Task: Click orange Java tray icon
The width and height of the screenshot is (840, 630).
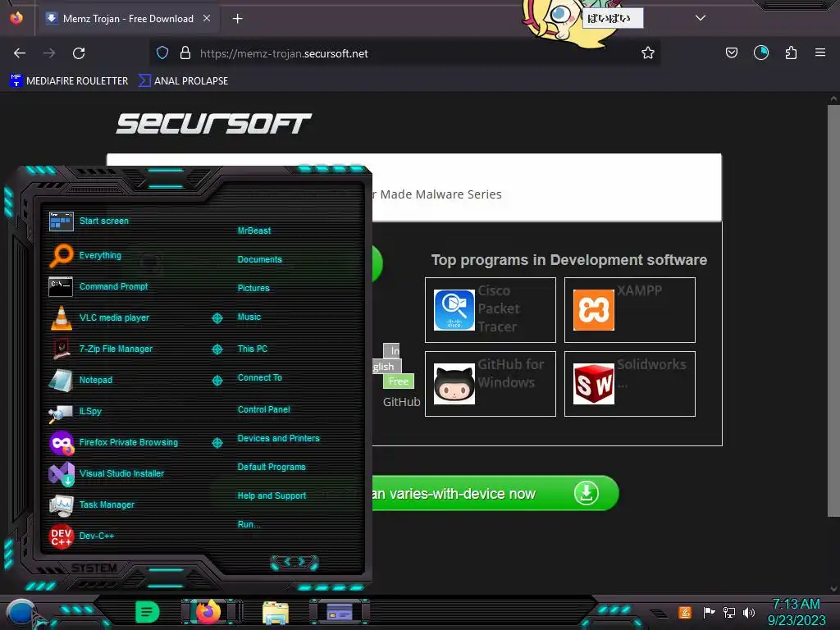Action: [x=685, y=612]
